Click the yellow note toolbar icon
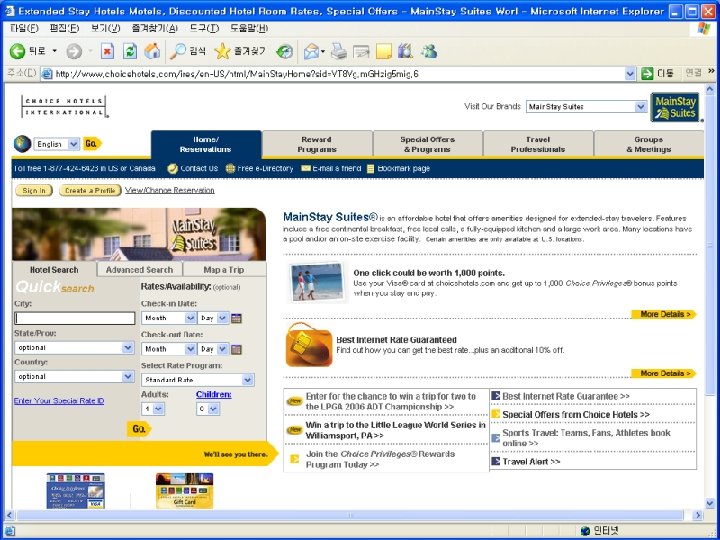This screenshot has width=720, height=540. [x=384, y=51]
